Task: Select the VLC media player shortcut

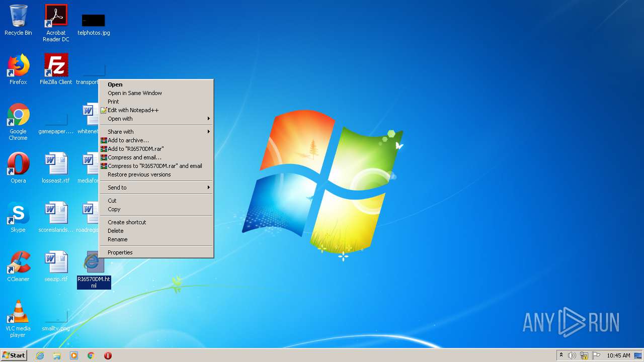Action: pos(18,319)
